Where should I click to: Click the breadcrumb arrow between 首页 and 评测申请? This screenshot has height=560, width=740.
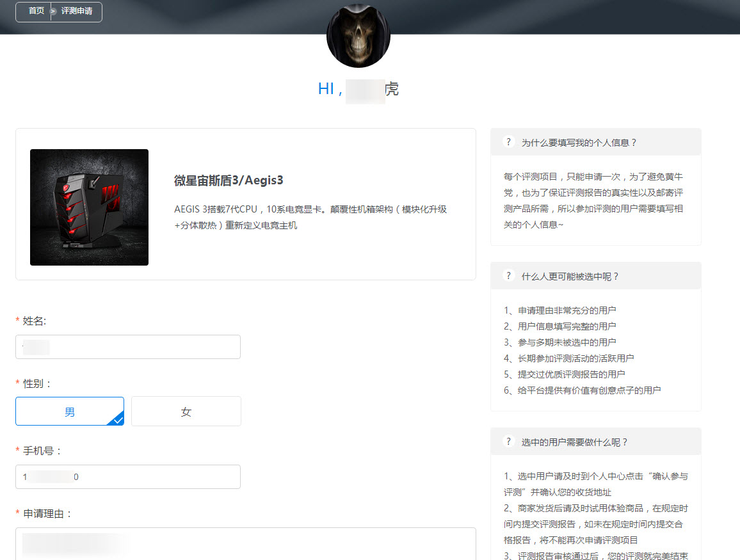54,12
